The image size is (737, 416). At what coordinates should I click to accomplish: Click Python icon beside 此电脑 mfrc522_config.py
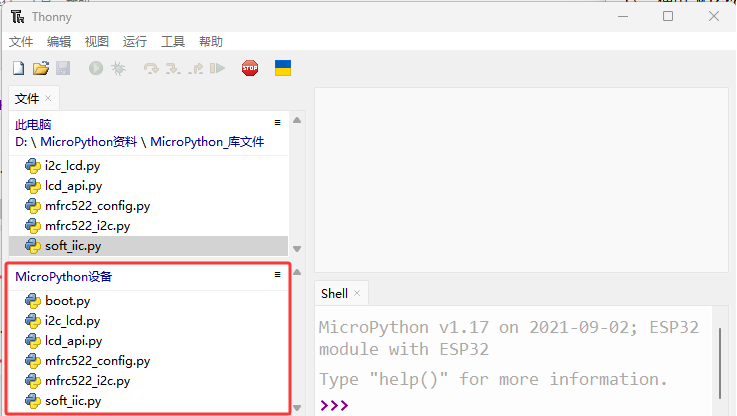point(33,206)
